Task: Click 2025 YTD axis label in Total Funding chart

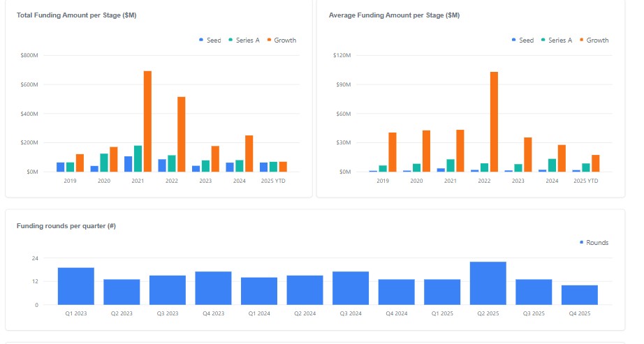Action: click(272, 181)
